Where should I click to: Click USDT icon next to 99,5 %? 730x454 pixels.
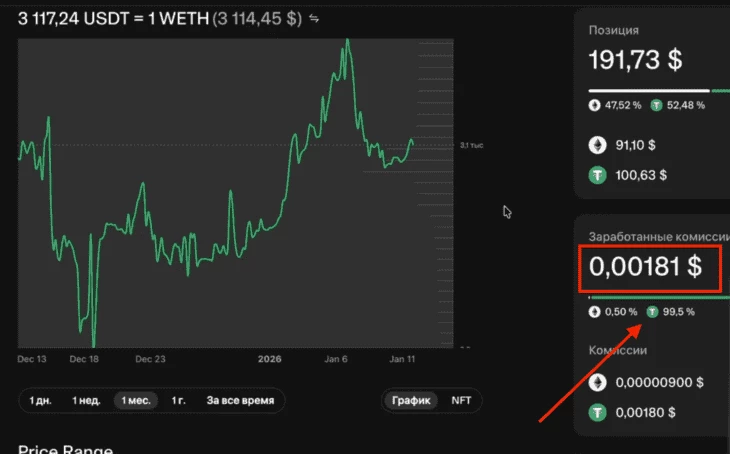[x=653, y=311]
